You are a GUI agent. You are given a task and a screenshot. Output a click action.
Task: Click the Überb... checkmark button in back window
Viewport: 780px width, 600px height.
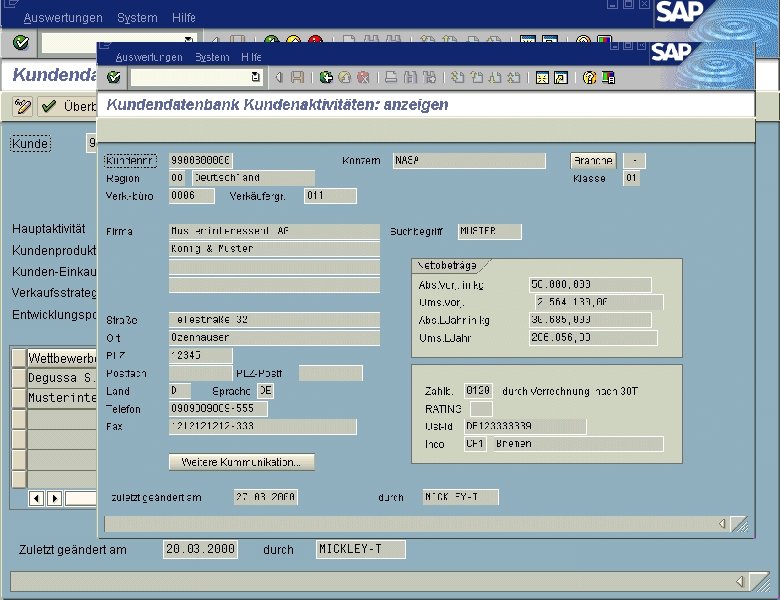tap(67, 106)
